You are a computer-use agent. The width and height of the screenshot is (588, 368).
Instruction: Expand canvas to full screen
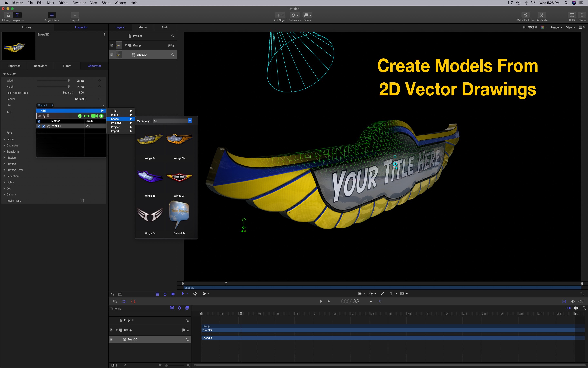pos(582,294)
